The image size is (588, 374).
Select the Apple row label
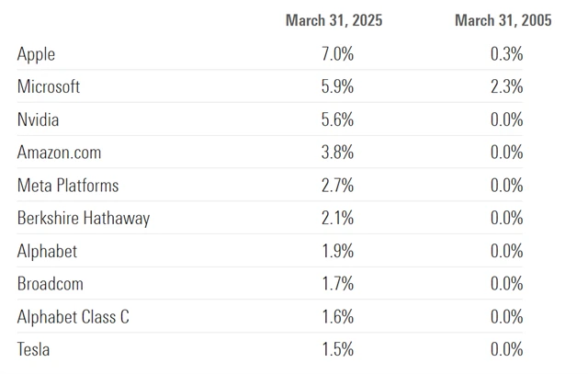point(36,54)
